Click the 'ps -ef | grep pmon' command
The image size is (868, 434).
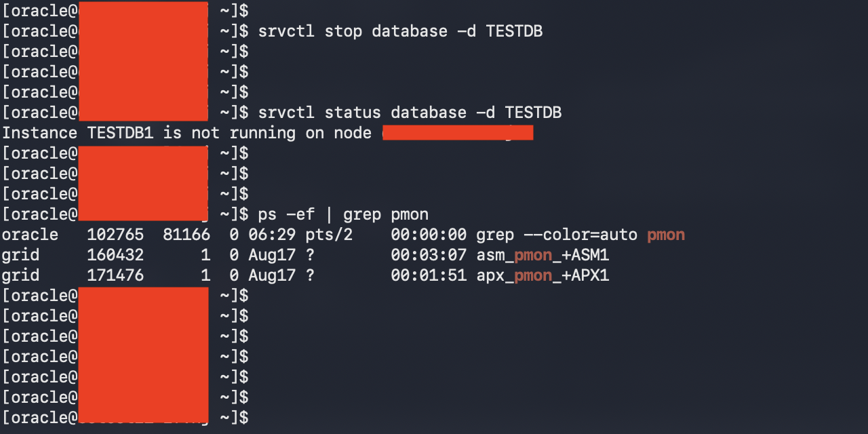343,214
